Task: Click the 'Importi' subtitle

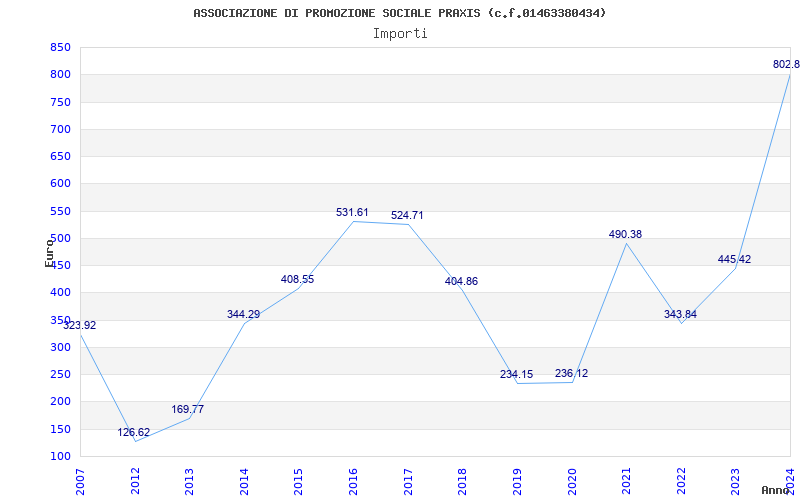Action: 400,34
